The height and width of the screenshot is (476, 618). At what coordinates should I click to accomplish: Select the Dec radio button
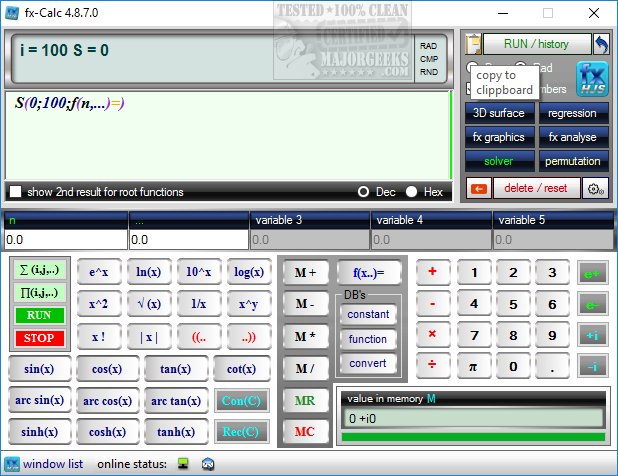point(363,192)
